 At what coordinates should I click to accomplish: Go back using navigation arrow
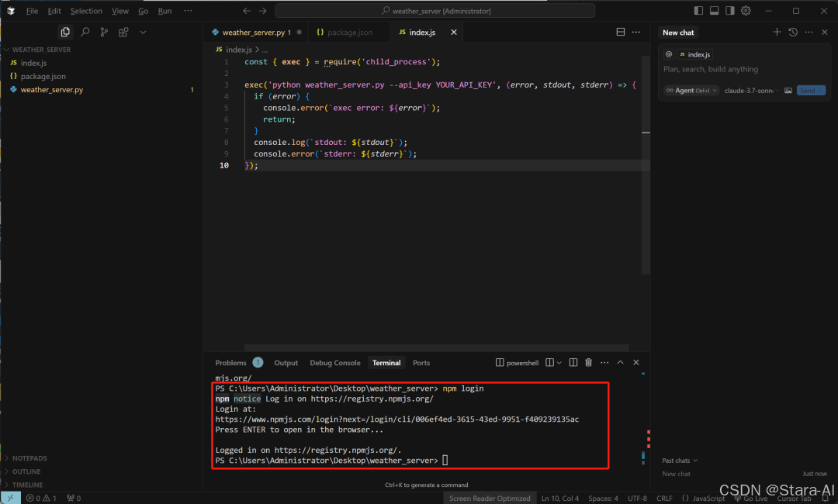(x=247, y=11)
